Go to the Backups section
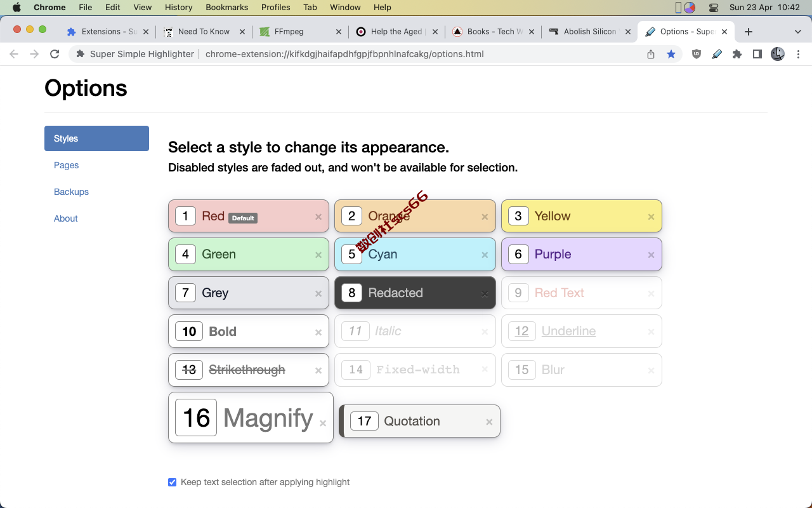Image resolution: width=812 pixels, height=508 pixels. point(71,192)
